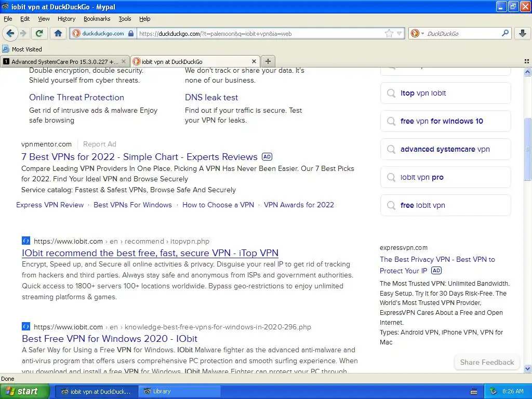
Task: Click the system tray notification icon
Action: [x=494, y=391]
